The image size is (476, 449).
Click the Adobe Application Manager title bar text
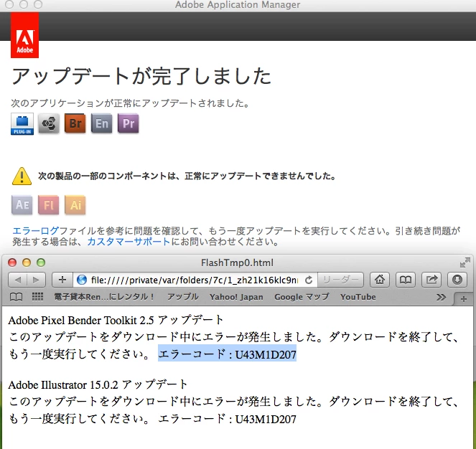tap(238, 5)
